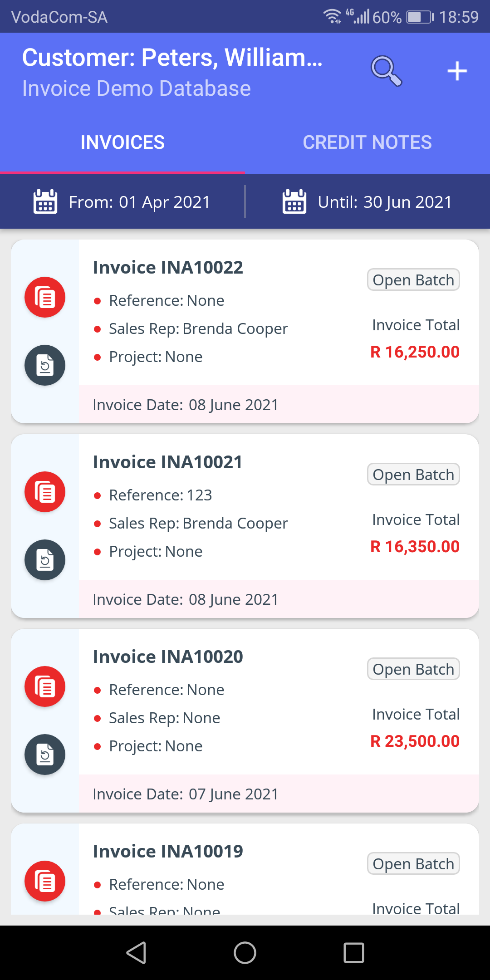The image size is (490, 980).
Task: Open the Invoice INA10021 card title
Action: 167,462
